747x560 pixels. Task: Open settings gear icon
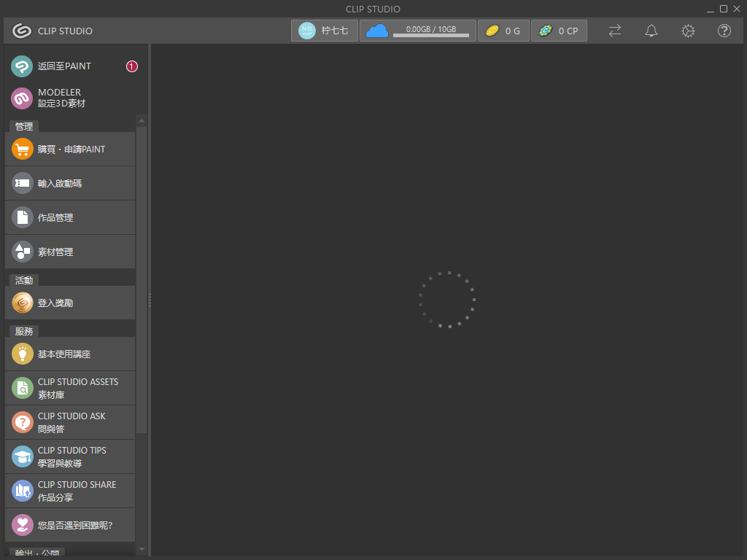click(x=688, y=31)
